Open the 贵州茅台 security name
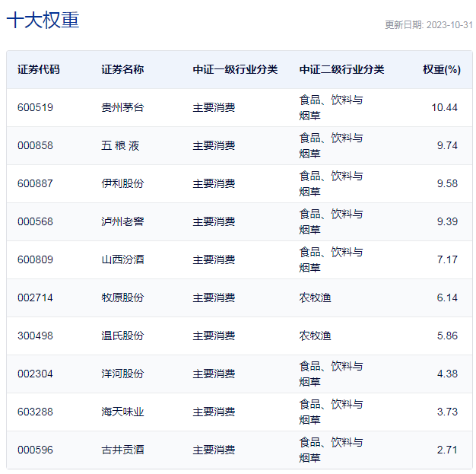 pyautogui.click(x=122, y=107)
